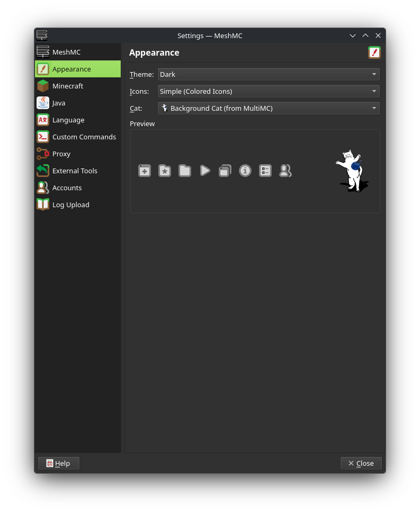Viewport: 420px width, 514px height.
Task: Expand the Icons dropdown menu
Action: [x=269, y=91]
